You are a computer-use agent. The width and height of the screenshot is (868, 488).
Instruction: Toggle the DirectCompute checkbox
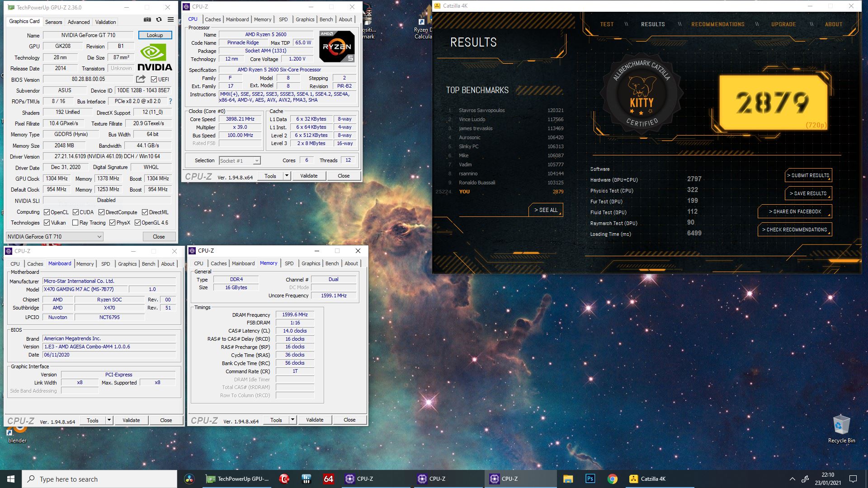point(101,212)
